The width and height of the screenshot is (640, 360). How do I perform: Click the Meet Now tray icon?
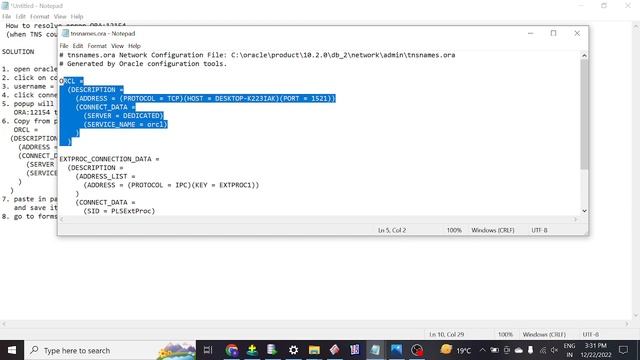coord(507,350)
